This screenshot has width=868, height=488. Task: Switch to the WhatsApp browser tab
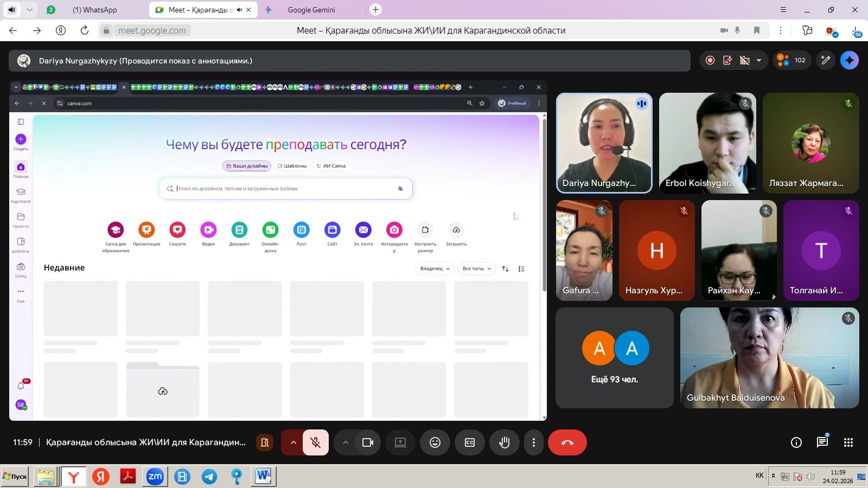pos(94,10)
